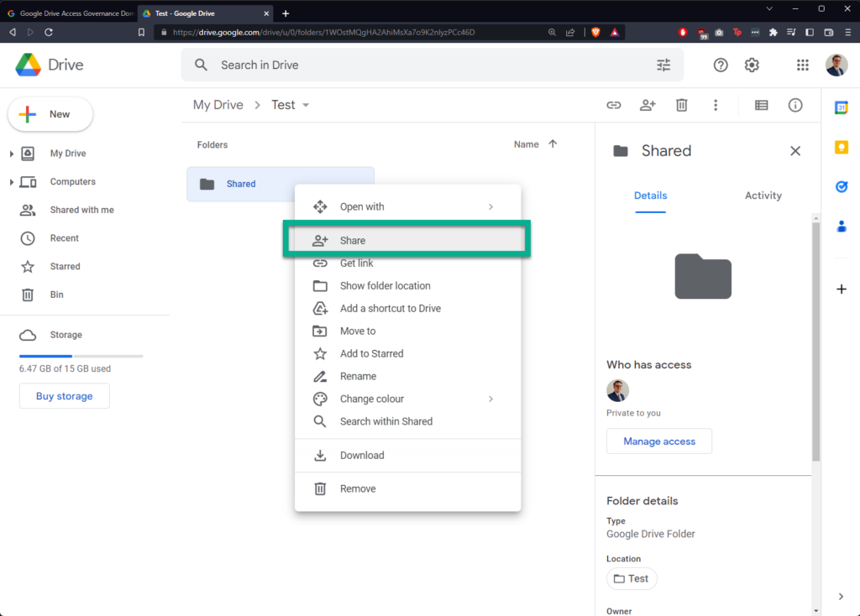
Task: Reverse sort direction arrow next to Name
Action: coord(553,144)
